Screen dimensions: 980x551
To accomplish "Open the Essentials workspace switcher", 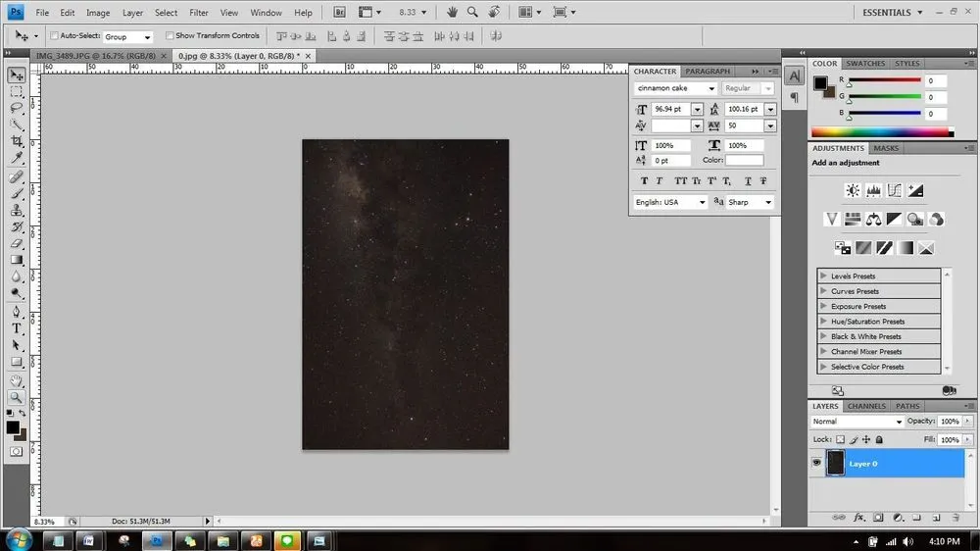I will [x=892, y=13].
